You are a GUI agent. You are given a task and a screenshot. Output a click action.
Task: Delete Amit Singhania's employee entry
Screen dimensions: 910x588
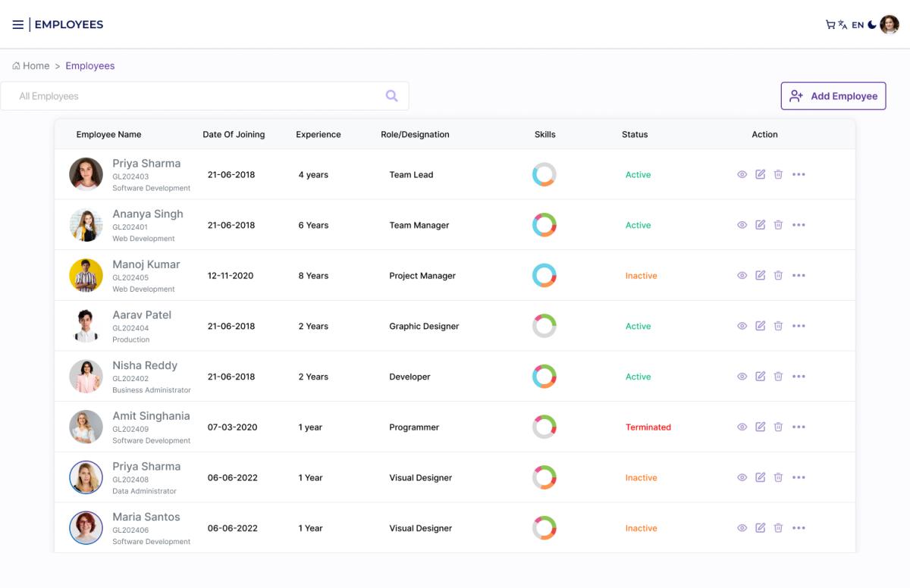pos(778,427)
